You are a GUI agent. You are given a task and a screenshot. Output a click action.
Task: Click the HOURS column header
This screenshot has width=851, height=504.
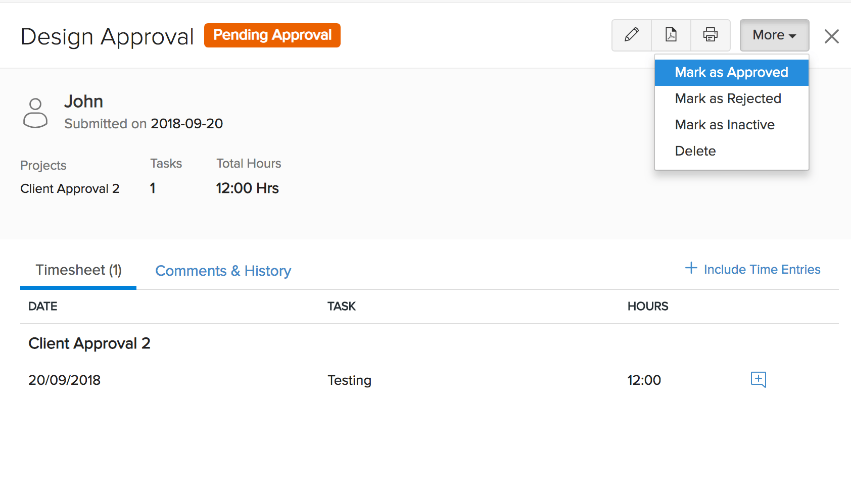tap(647, 307)
